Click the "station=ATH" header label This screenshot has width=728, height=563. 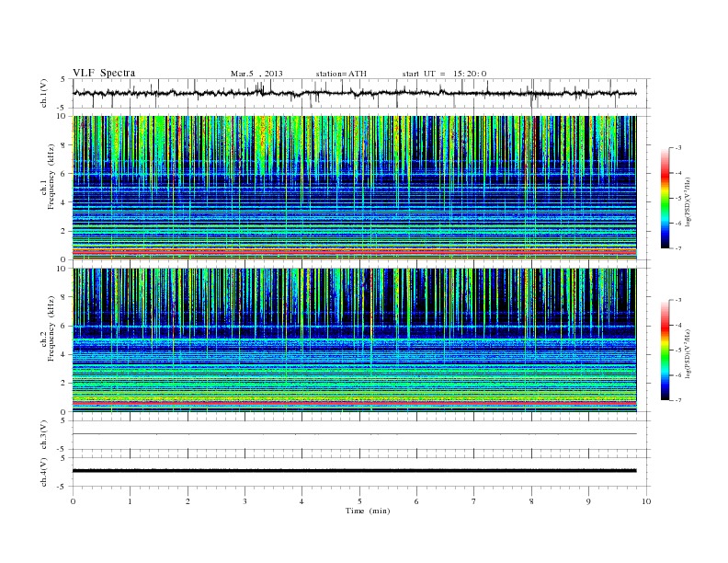pos(341,74)
